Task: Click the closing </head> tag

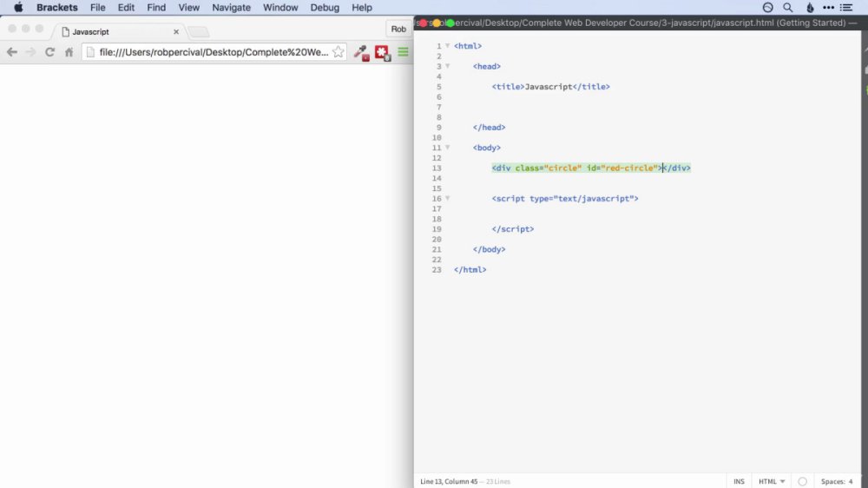Action: [x=489, y=128]
